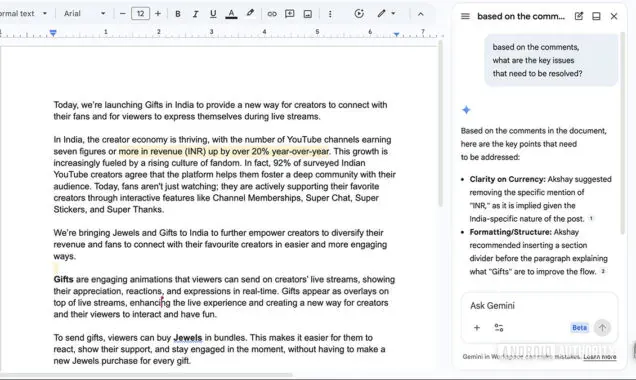Screen dimensions: 636x380
Task: Click the bold word Gifts in document
Action: tap(63, 279)
